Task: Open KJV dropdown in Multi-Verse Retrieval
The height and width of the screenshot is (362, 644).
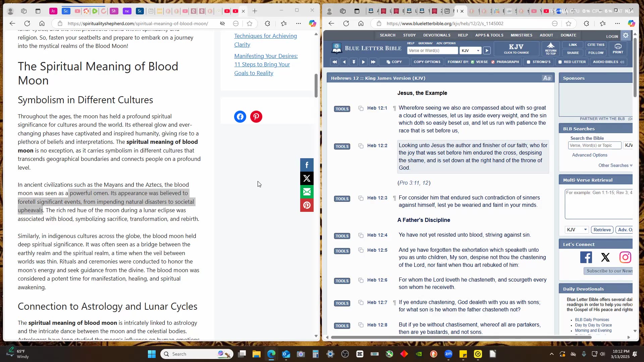Action: point(577,230)
